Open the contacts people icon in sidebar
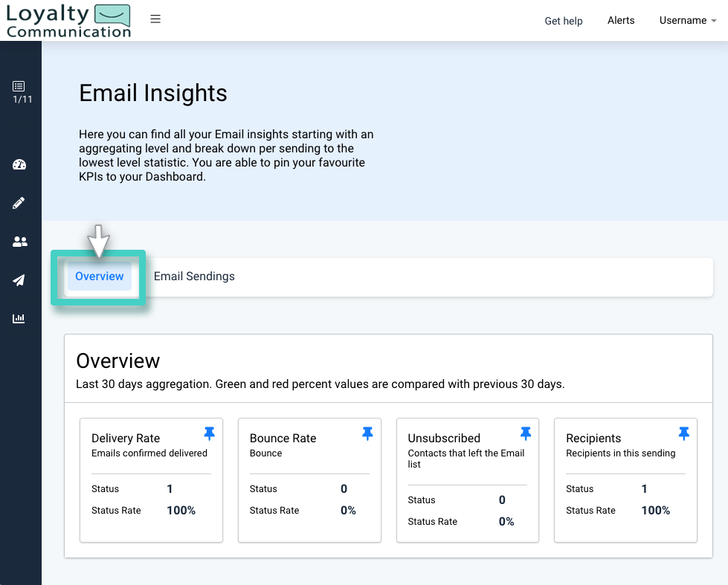This screenshot has height=585, width=728. [x=20, y=242]
